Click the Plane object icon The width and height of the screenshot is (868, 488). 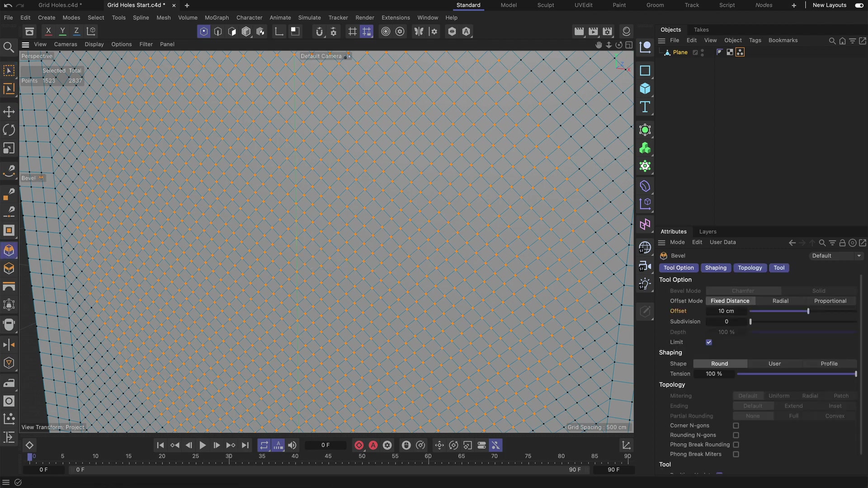click(668, 52)
